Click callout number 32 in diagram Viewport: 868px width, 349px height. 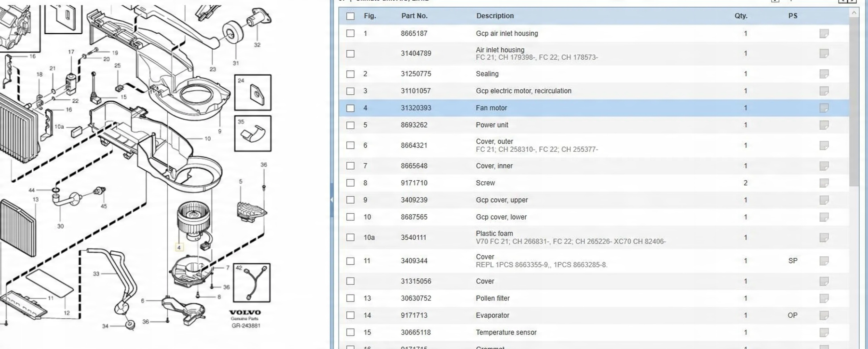[x=257, y=45]
